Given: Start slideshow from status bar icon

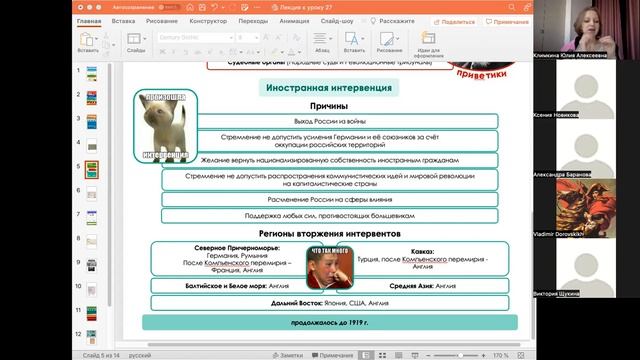Looking at the screenshot, I should 415,356.
